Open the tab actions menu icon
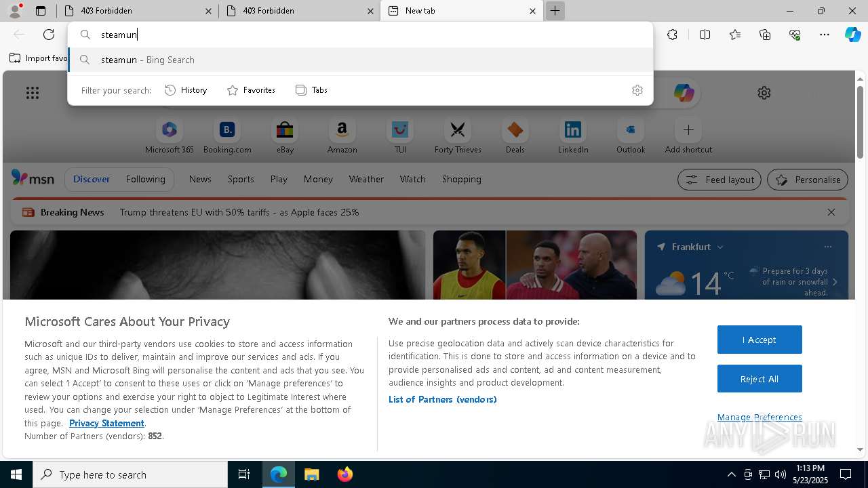 [x=41, y=11]
